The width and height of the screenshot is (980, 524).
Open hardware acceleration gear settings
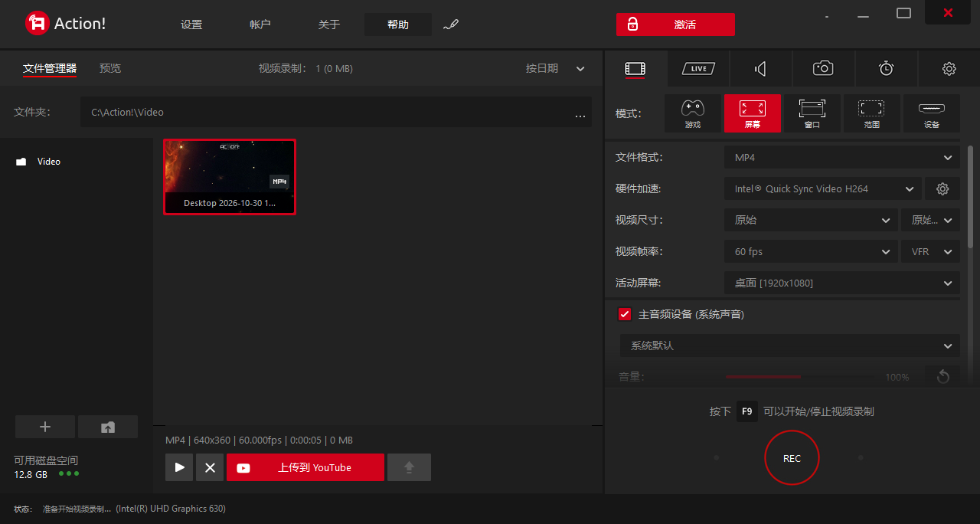(x=942, y=188)
